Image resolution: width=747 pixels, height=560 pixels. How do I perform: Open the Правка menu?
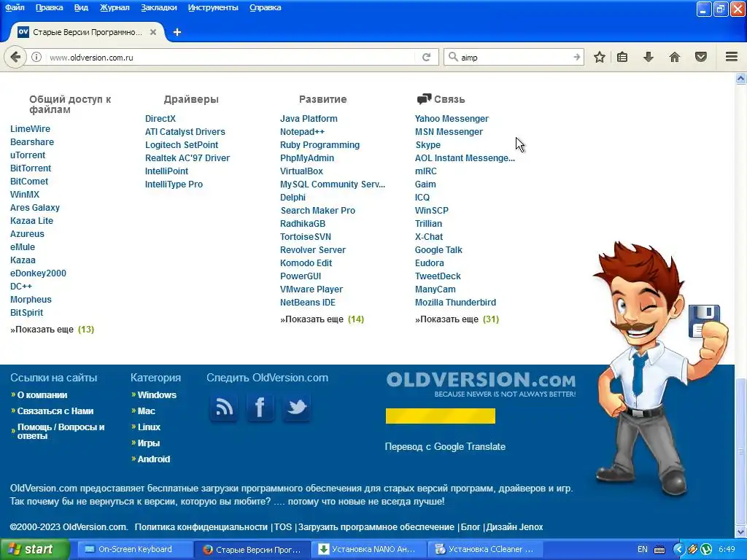pos(49,7)
